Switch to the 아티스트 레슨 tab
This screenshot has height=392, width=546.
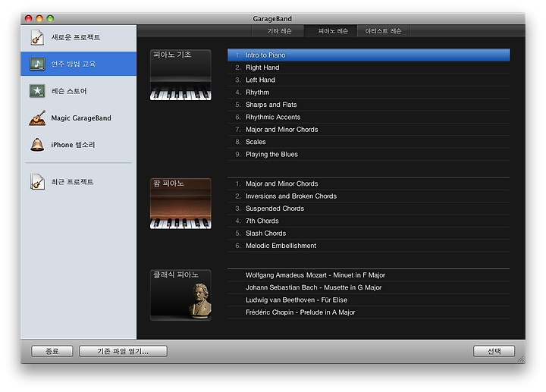(383, 31)
